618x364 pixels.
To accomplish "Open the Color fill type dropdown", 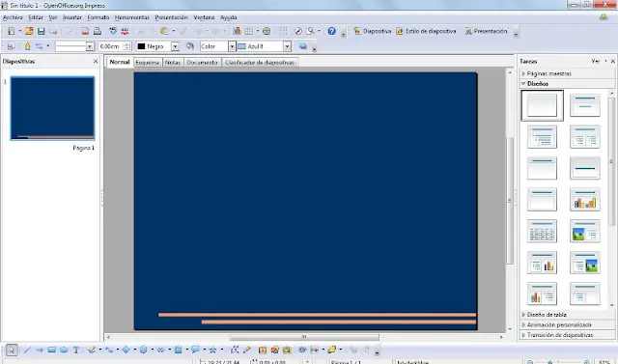I will pos(232,46).
